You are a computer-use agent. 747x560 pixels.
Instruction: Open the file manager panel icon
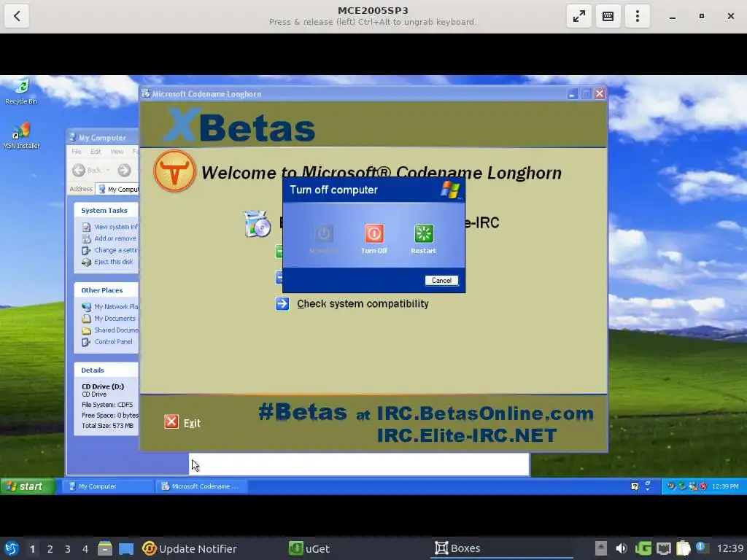coord(105,548)
